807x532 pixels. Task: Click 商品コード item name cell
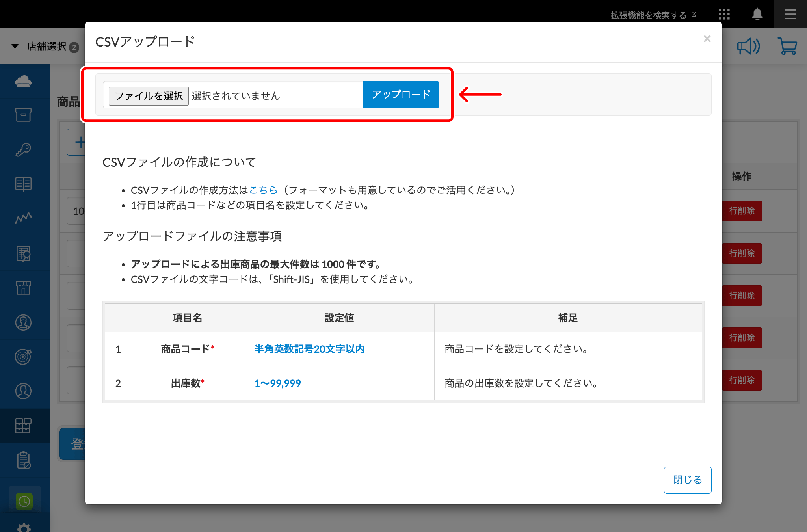click(187, 349)
